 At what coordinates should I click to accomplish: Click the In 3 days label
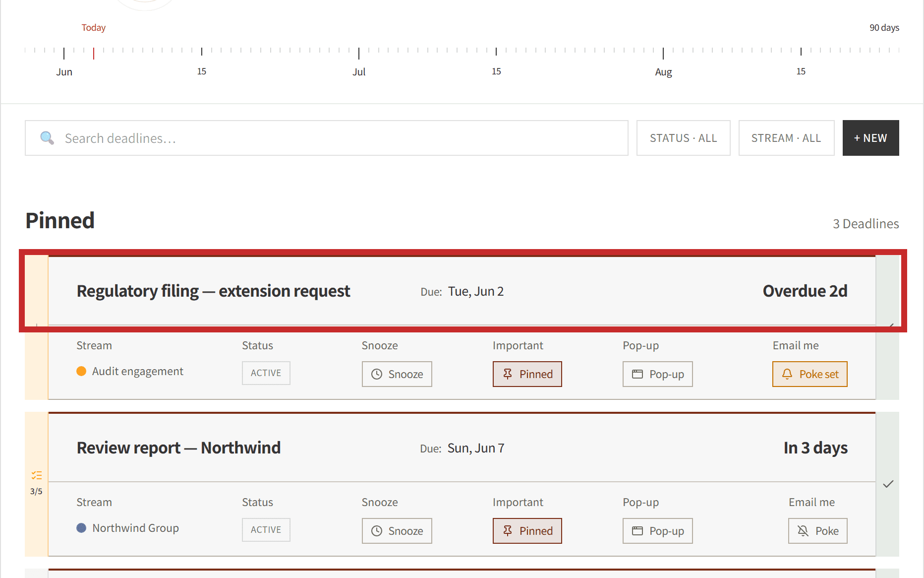click(815, 448)
